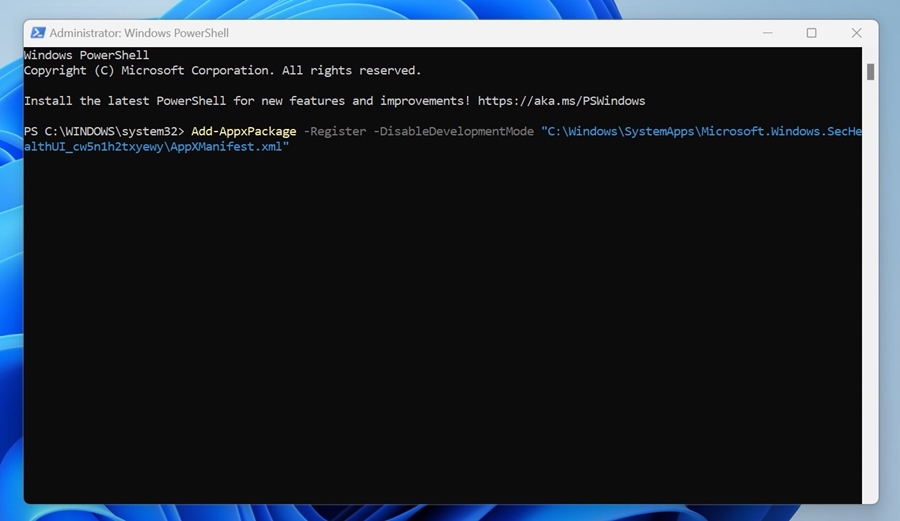Click the vertical scrollbar thumb
The height and width of the screenshot is (521, 900).
click(870, 72)
